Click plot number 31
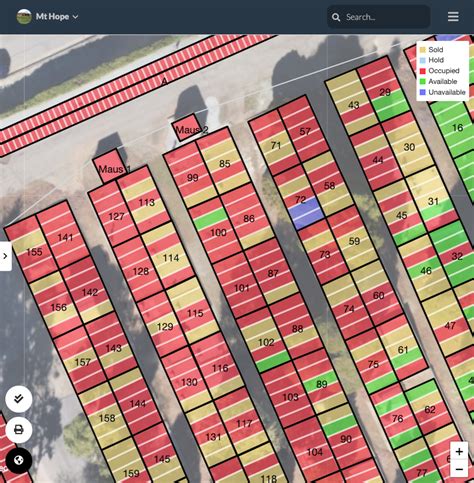The height and width of the screenshot is (483, 474). tap(433, 201)
